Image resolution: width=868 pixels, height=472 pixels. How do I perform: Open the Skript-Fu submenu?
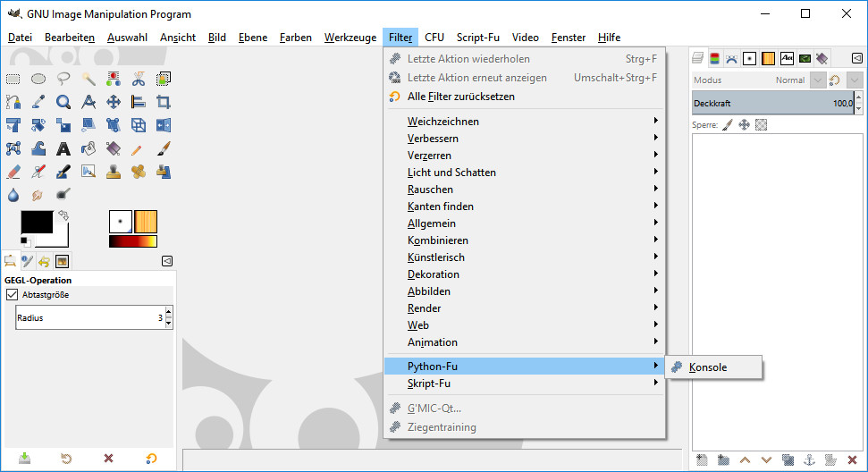(x=524, y=383)
